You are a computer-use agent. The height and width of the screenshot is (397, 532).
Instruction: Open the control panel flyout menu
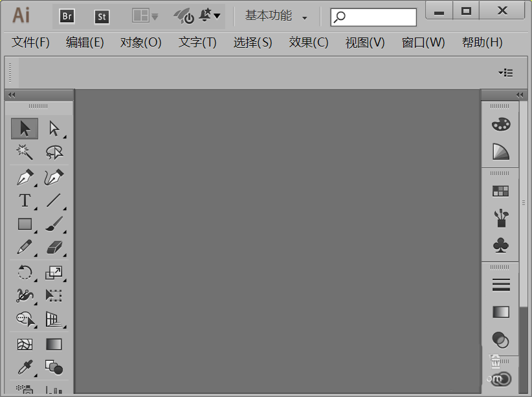point(505,72)
